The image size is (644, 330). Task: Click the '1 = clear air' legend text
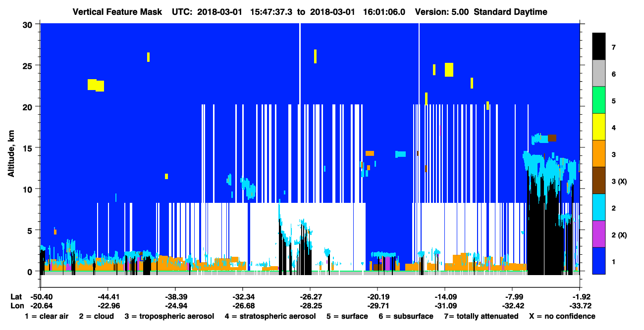coord(47,316)
